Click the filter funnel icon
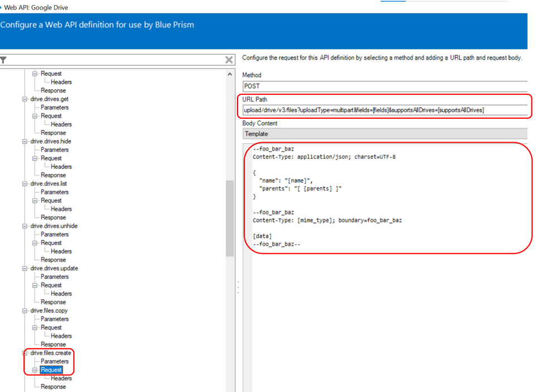 [3, 60]
